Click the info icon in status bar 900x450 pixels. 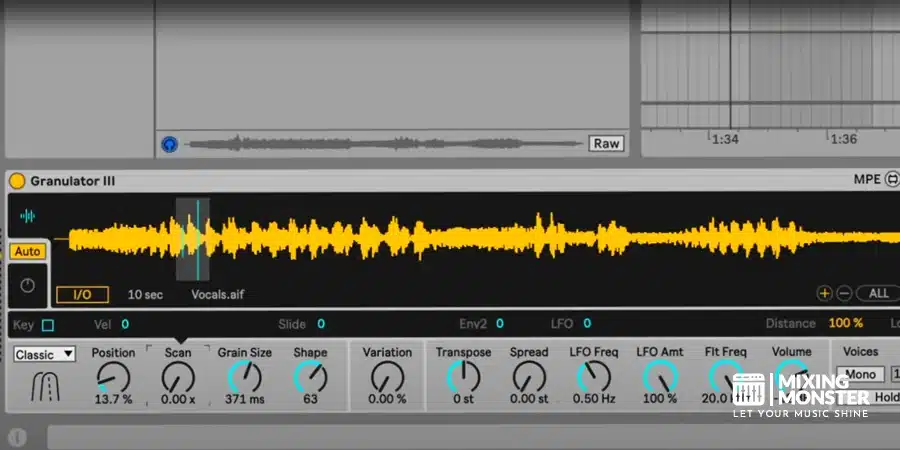coord(17,437)
